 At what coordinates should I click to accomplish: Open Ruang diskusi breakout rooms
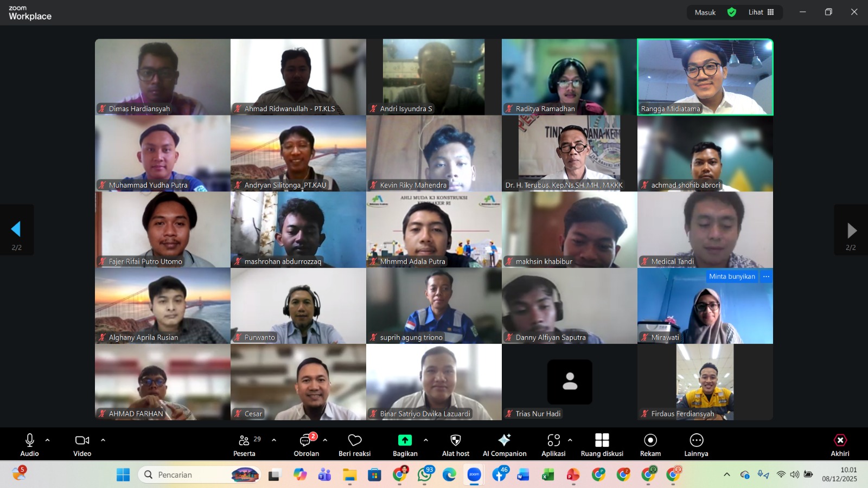pos(602,445)
